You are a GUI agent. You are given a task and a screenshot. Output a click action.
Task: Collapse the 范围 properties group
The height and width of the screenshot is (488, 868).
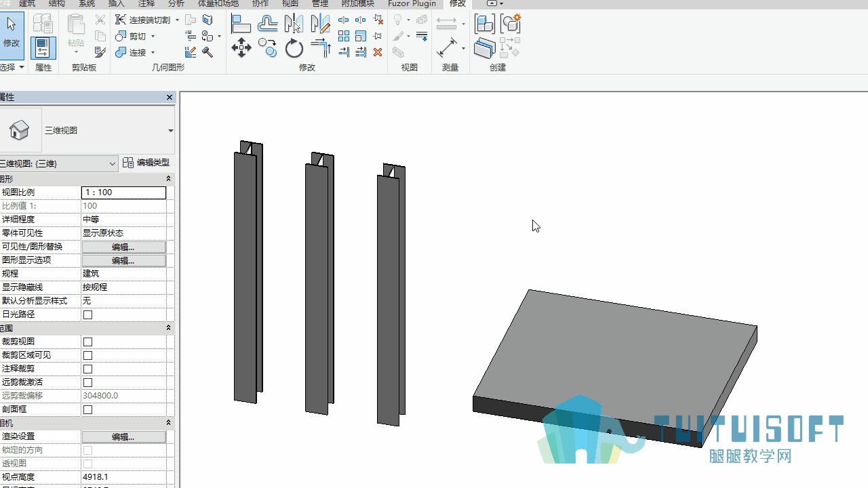pyautogui.click(x=168, y=328)
